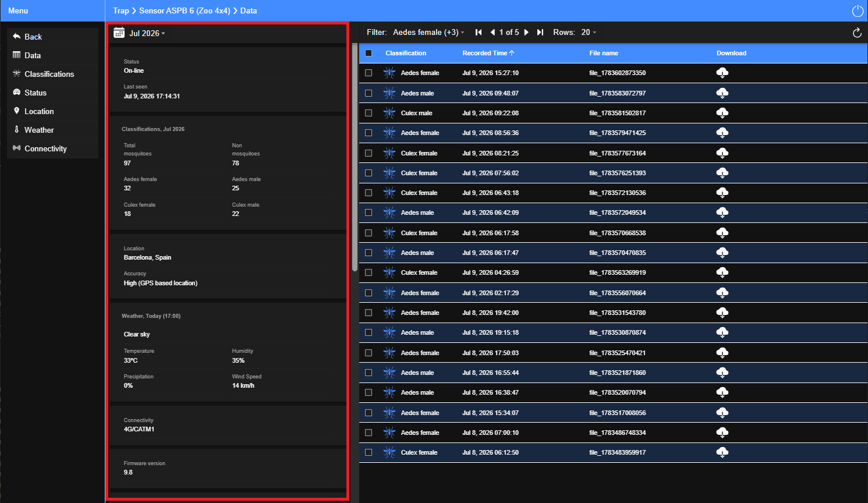The image size is (868, 503).
Task: Open the calendar icon beside Jul 2026
Action: pos(119,33)
